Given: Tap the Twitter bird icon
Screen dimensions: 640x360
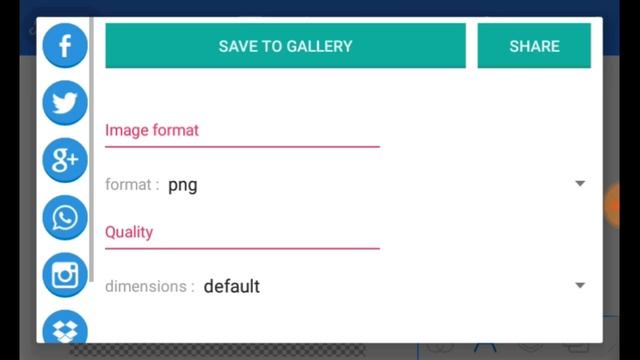Looking at the screenshot, I should pyautogui.click(x=65, y=103).
